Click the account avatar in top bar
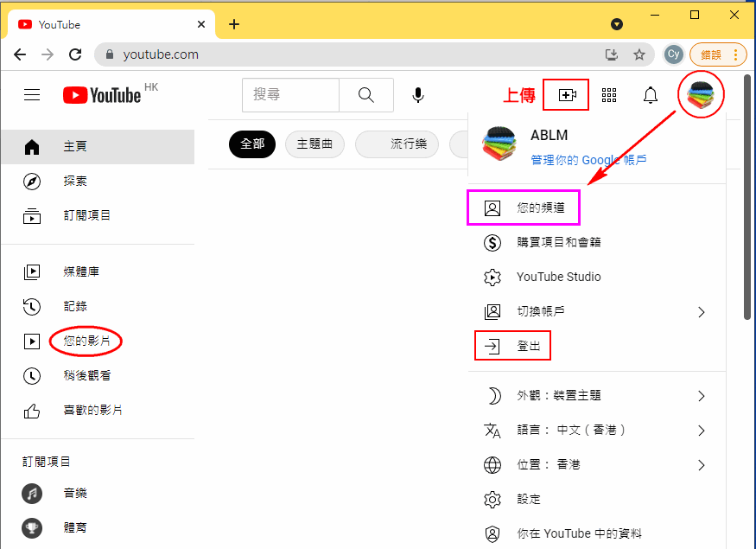Image resolution: width=756 pixels, height=549 pixels. tap(701, 95)
